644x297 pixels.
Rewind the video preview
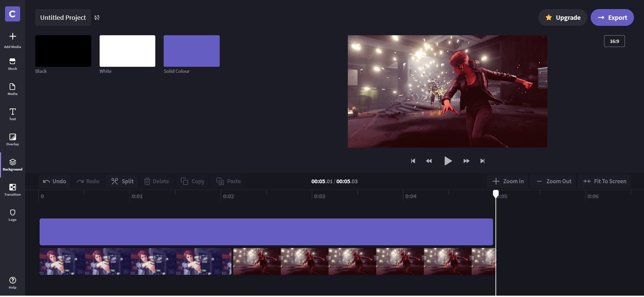click(x=429, y=161)
